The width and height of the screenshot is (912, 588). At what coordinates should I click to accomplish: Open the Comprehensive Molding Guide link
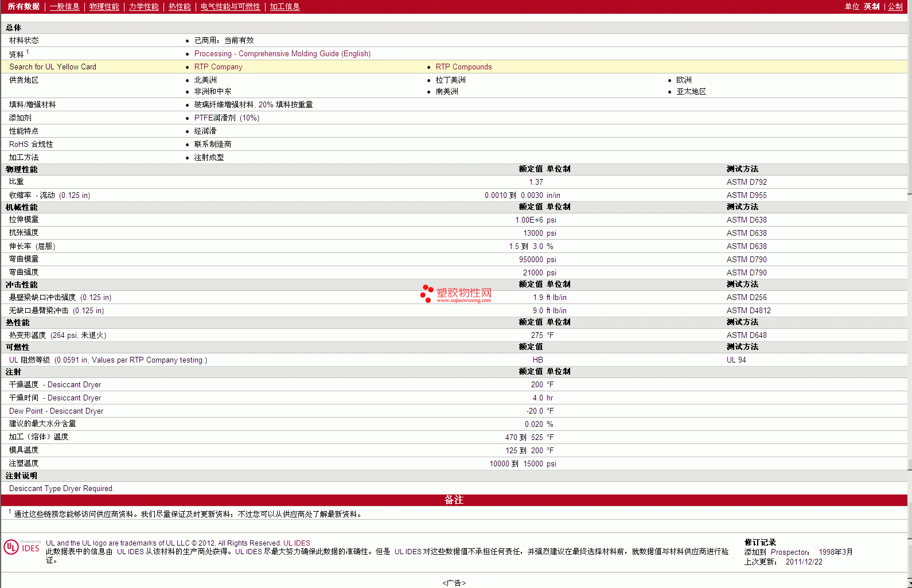[282, 54]
